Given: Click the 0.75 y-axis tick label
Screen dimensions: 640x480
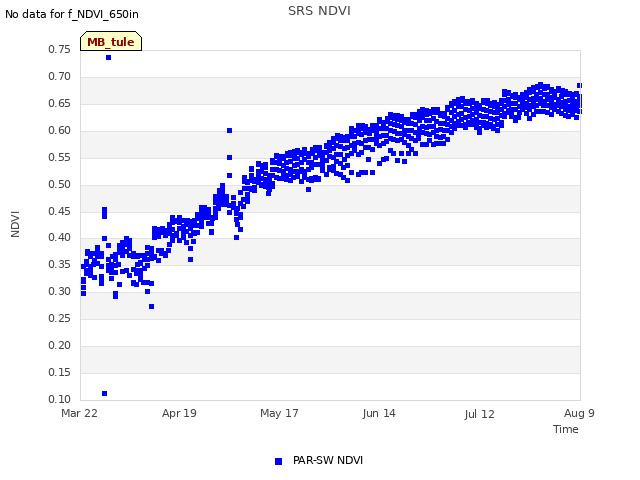Looking at the screenshot, I should click(60, 49).
